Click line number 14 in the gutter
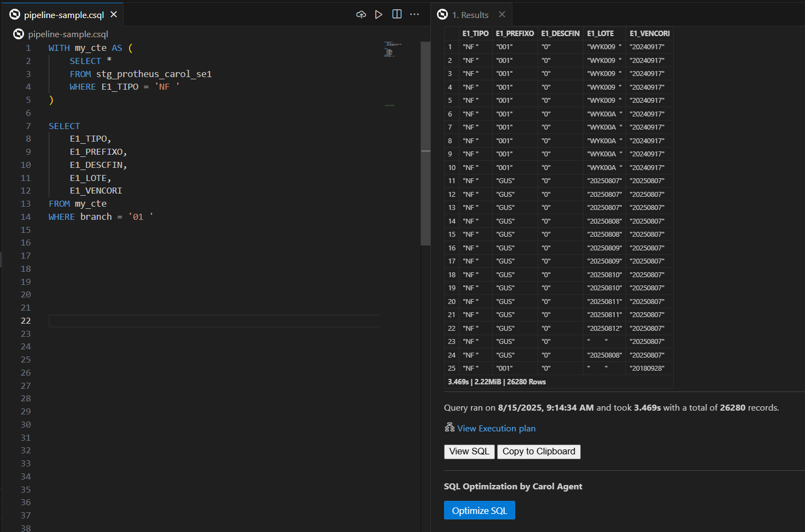This screenshot has width=805, height=532. pyautogui.click(x=26, y=217)
